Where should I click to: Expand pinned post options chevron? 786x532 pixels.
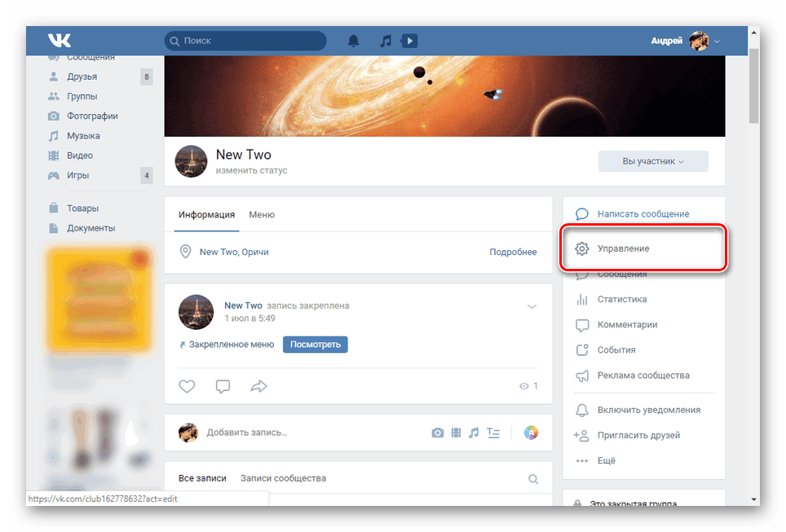532,306
